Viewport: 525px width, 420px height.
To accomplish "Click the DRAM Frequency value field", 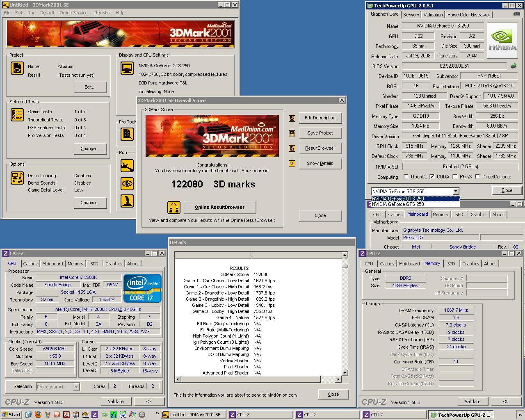I will [x=456, y=310].
